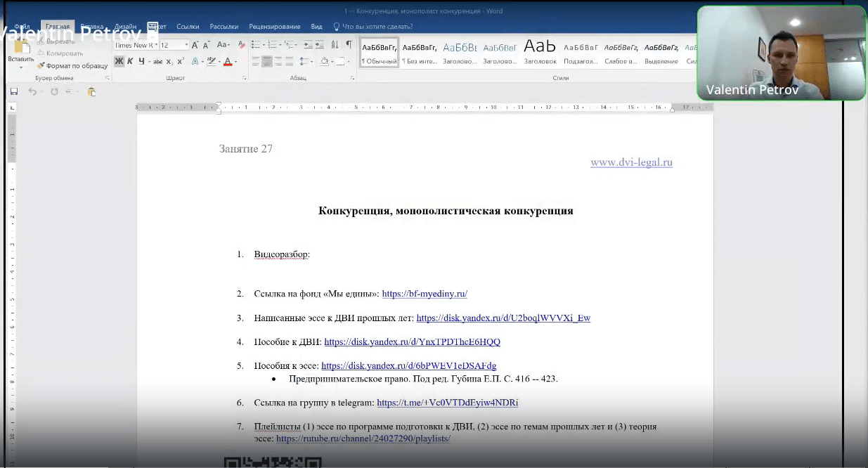Expand the font color dropdown arrow
868x468 pixels.
coord(235,62)
